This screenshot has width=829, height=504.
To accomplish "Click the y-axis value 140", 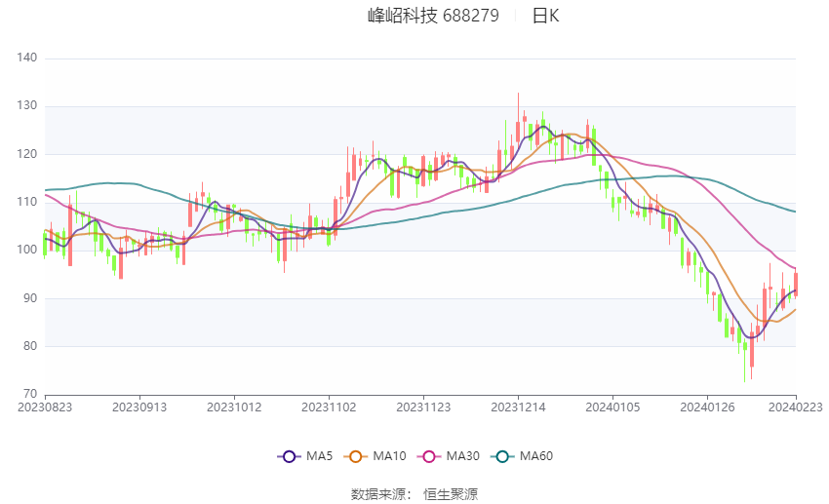I will 27,58.
